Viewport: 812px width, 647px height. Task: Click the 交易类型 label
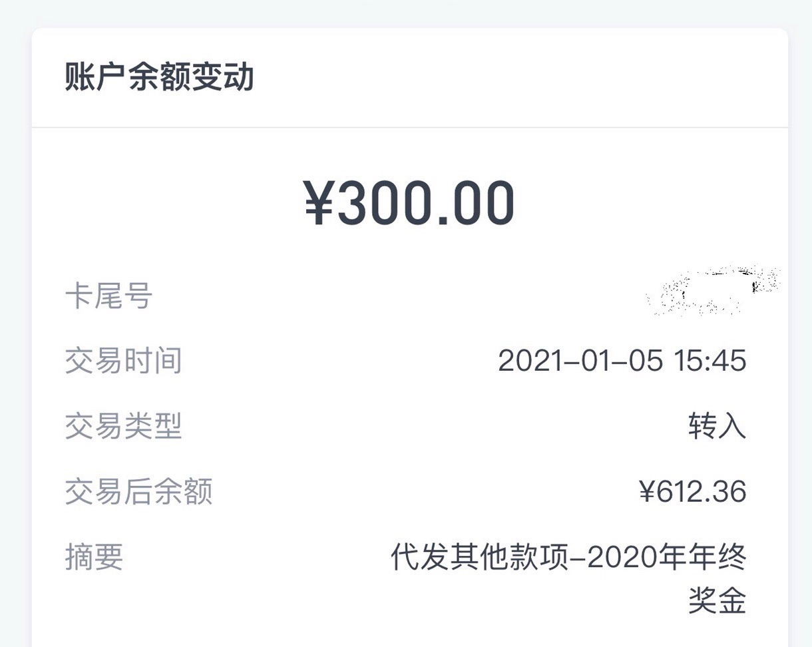click(123, 426)
